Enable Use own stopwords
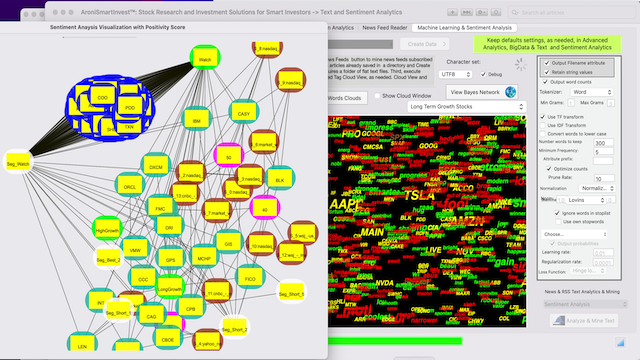The image size is (640, 360). pyautogui.click(x=558, y=222)
